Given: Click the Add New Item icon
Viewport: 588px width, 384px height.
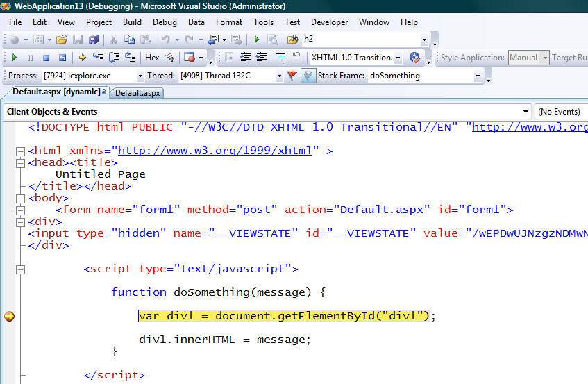Looking at the screenshot, I should (x=38, y=40).
